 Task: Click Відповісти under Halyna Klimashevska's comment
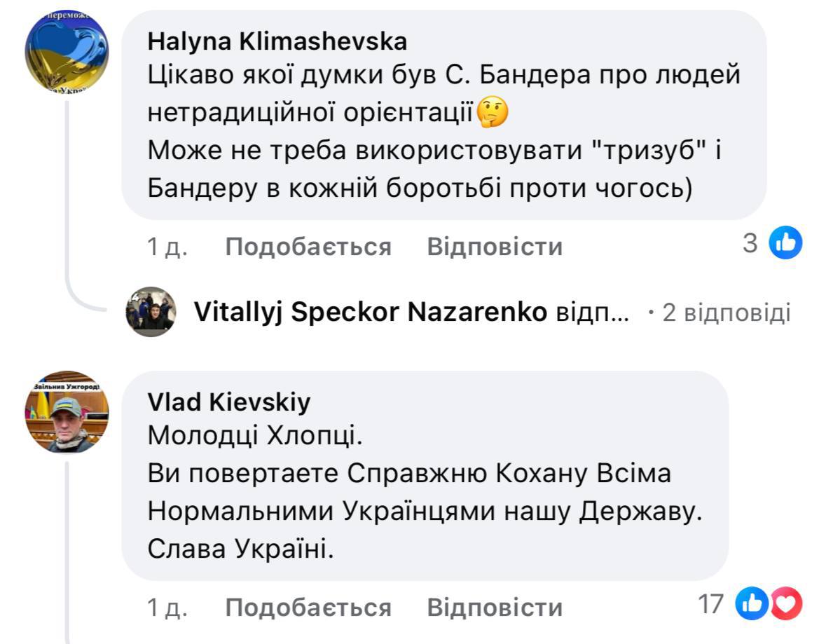(495, 247)
